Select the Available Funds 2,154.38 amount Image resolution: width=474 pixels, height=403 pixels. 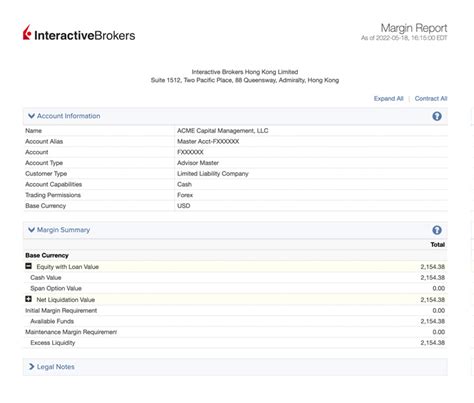pyautogui.click(x=433, y=321)
